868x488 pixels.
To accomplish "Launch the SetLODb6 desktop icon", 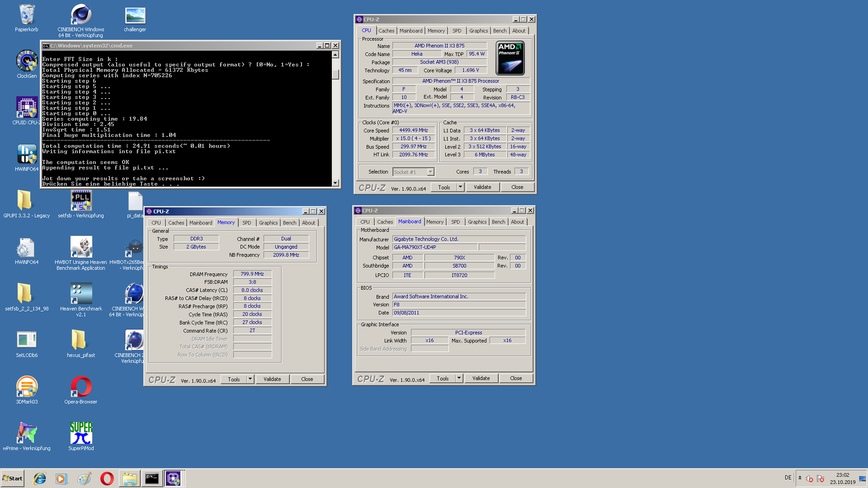I will point(27,343).
